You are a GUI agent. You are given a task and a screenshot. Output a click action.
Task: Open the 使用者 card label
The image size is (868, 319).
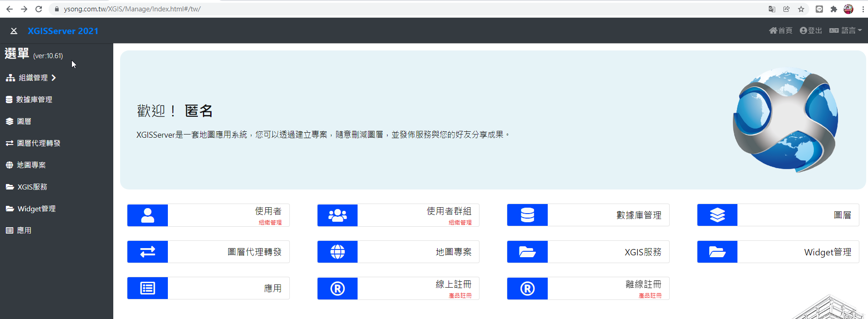point(268,211)
